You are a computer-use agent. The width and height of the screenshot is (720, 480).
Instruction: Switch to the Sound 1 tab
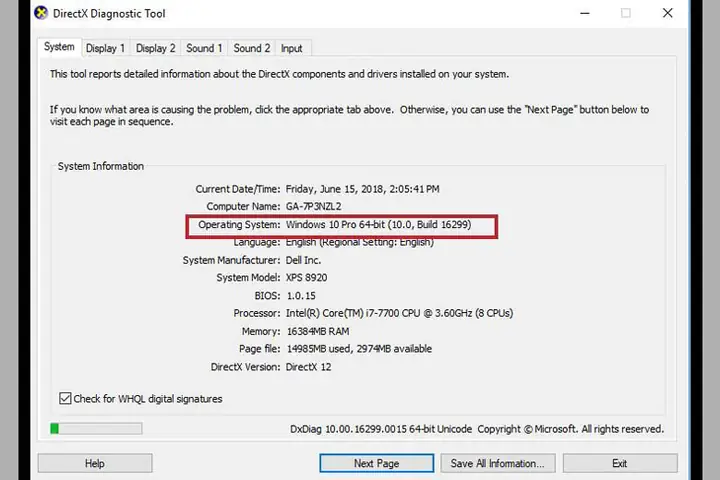click(x=204, y=48)
